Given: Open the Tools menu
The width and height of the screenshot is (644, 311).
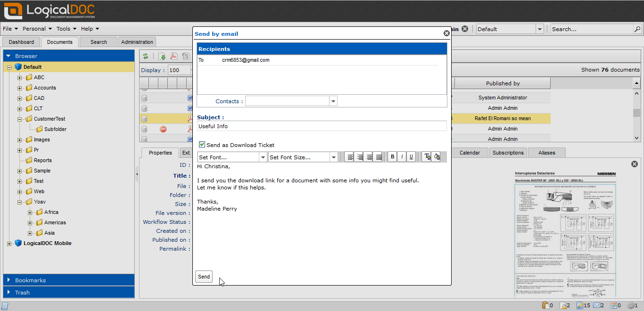Looking at the screenshot, I should (63, 29).
